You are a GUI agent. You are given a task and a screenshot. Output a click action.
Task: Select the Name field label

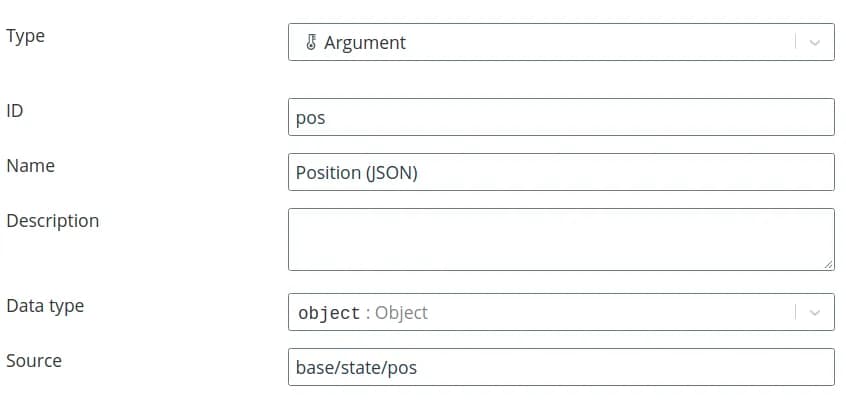point(31,166)
